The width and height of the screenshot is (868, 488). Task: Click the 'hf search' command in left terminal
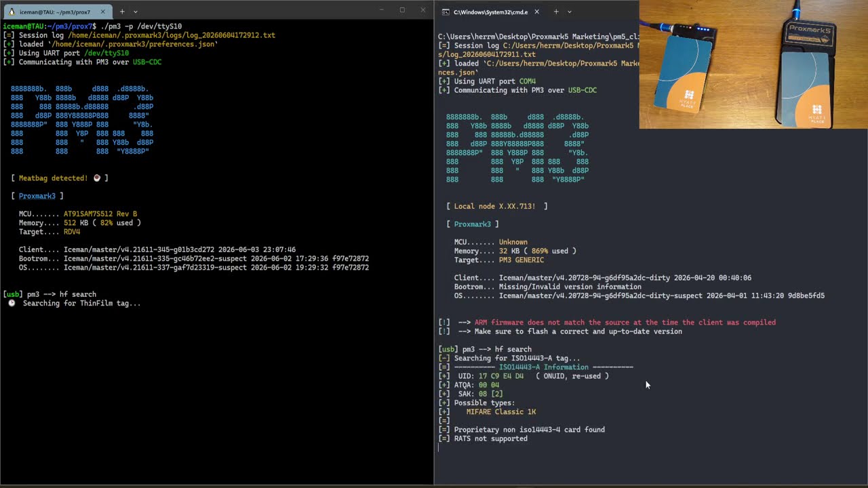(x=78, y=294)
